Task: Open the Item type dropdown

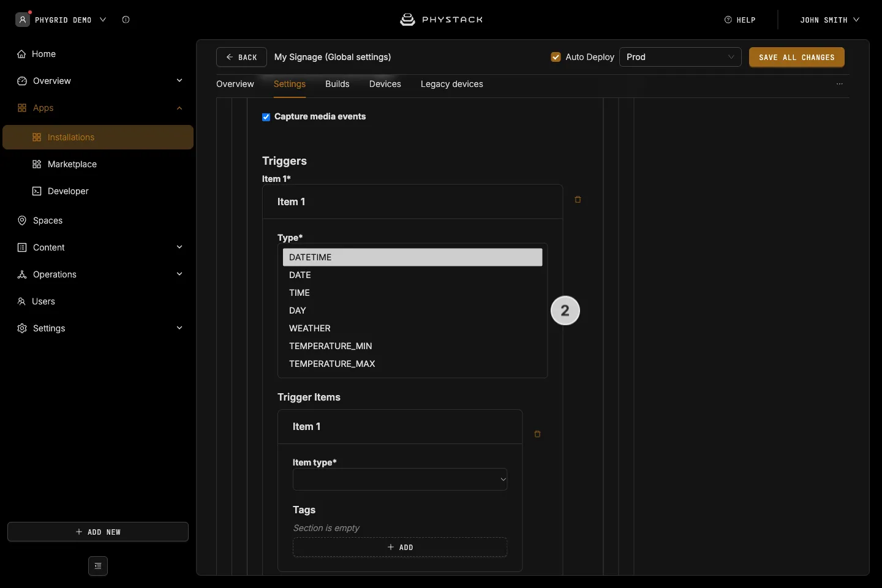Action: (400, 480)
